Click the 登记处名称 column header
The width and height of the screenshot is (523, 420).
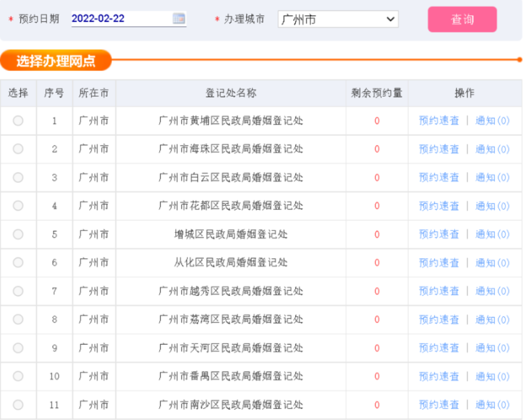coord(231,93)
